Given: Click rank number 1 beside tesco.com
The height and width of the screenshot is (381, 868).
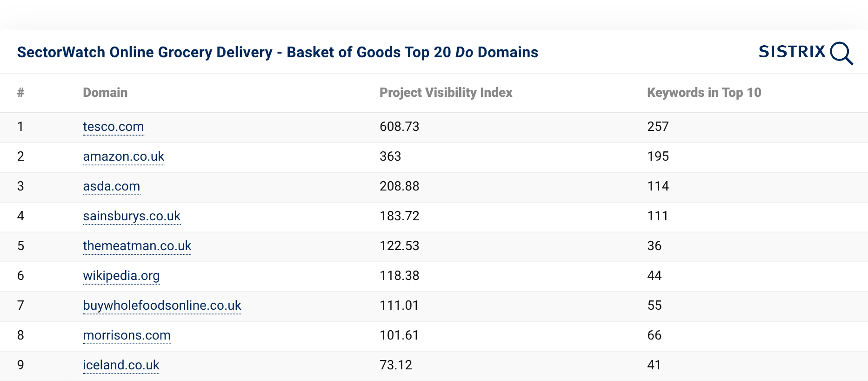Looking at the screenshot, I should (20, 127).
